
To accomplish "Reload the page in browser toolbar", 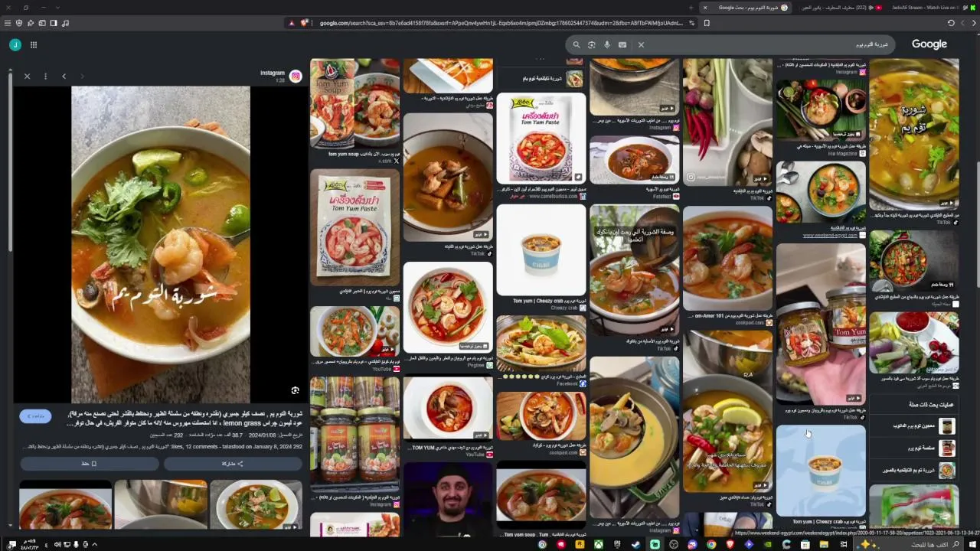I will [951, 23].
